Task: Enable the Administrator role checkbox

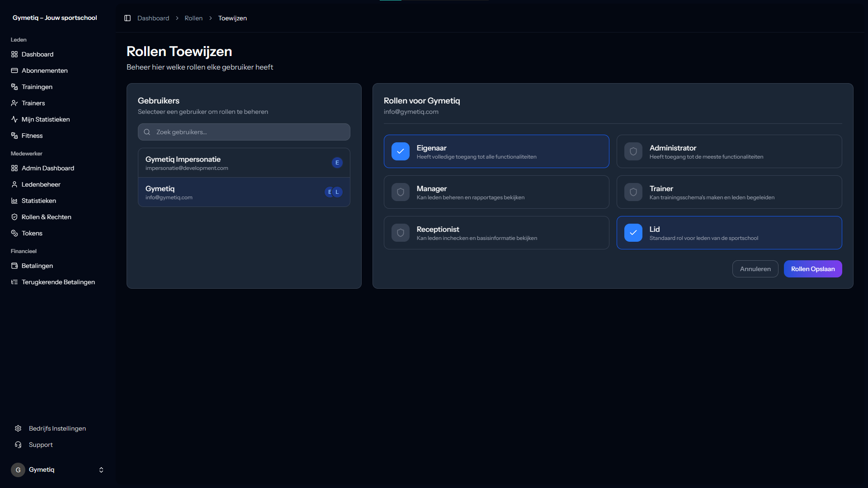Action: tap(633, 151)
